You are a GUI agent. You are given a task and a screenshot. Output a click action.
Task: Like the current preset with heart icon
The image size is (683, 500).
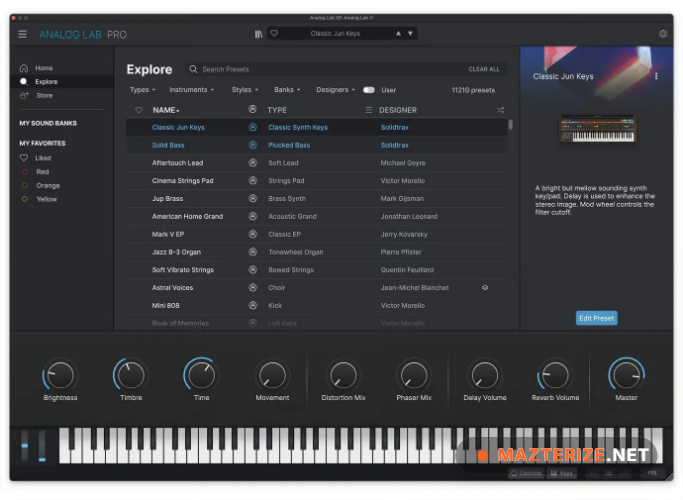(274, 33)
